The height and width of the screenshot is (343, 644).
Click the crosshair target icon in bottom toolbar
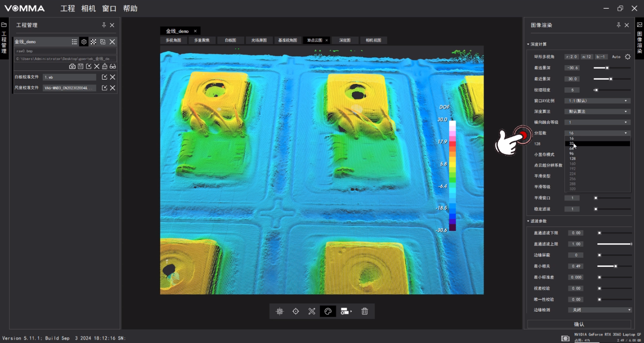click(x=296, y=312)
